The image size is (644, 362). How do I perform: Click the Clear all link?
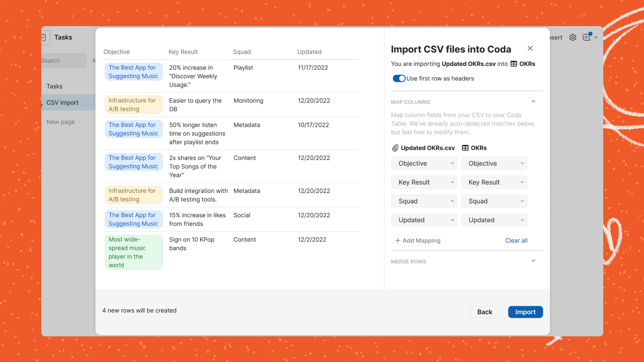click(x=516, y=241)
